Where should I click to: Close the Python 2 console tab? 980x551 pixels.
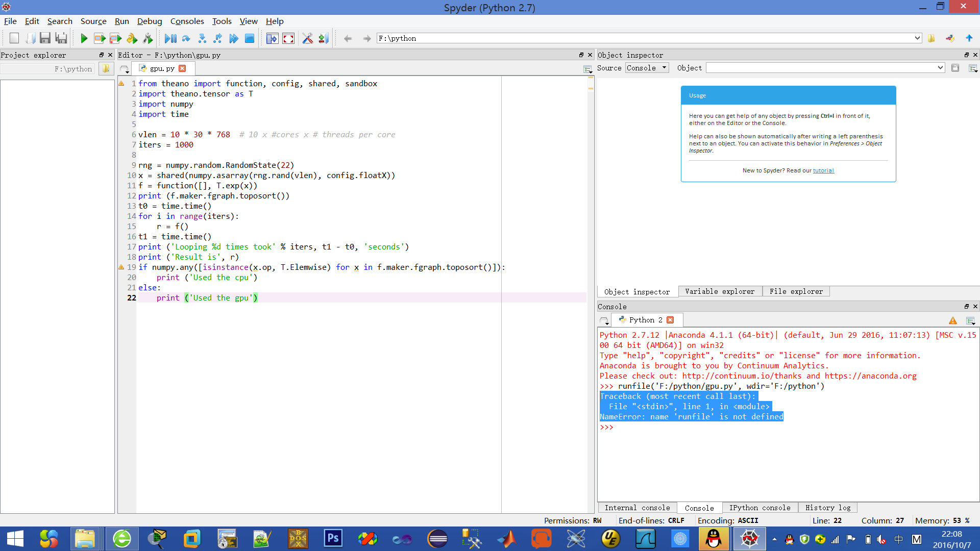pos(670,320)
